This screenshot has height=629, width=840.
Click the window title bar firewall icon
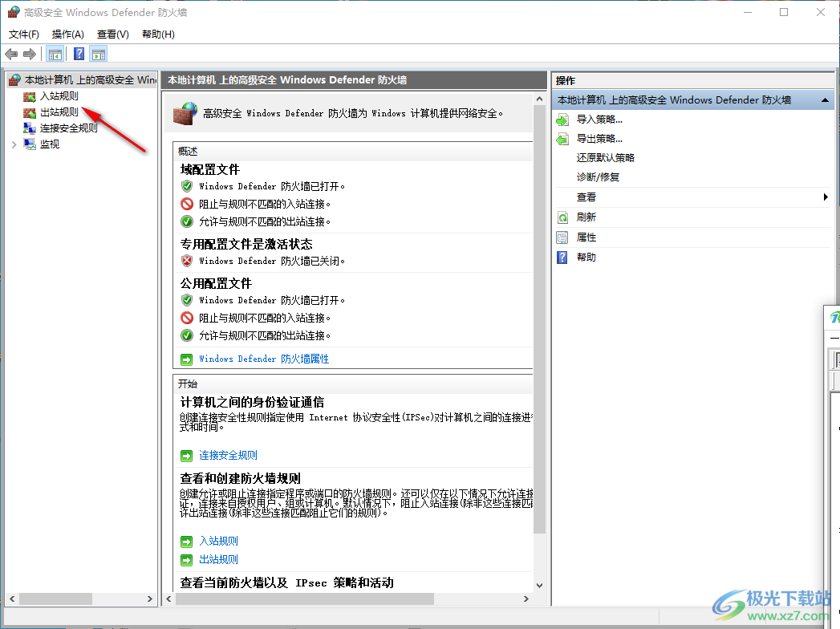click(x=14, y=12)
